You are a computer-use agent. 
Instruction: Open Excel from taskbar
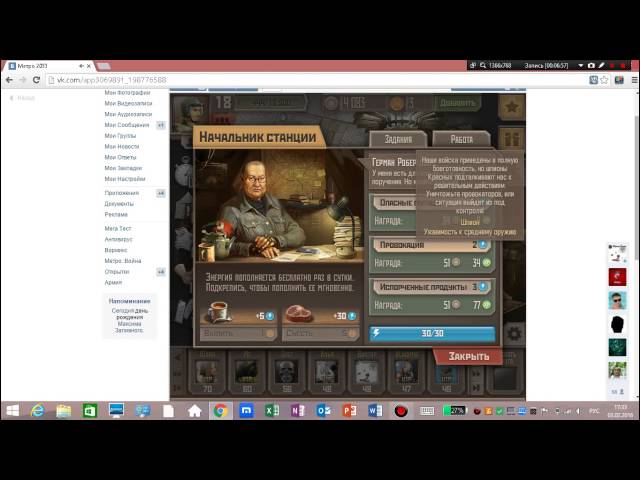(x=272, y=411)
